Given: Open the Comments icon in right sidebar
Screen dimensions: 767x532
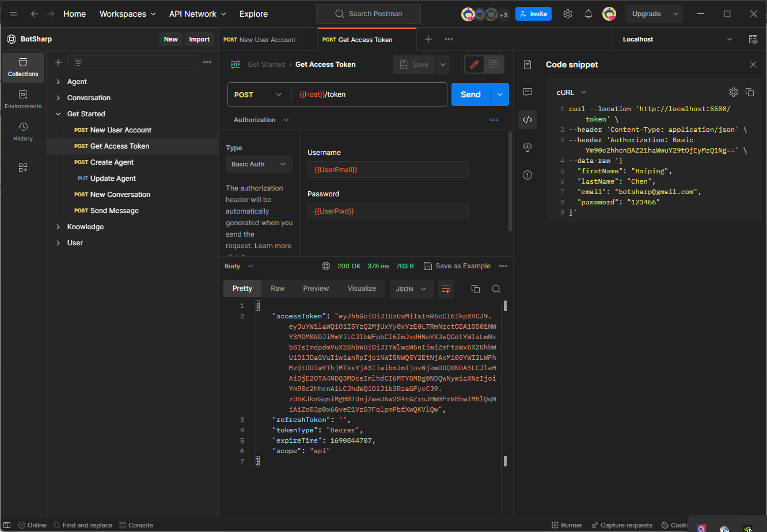Looking at the screenshot, I should (527, 92).
